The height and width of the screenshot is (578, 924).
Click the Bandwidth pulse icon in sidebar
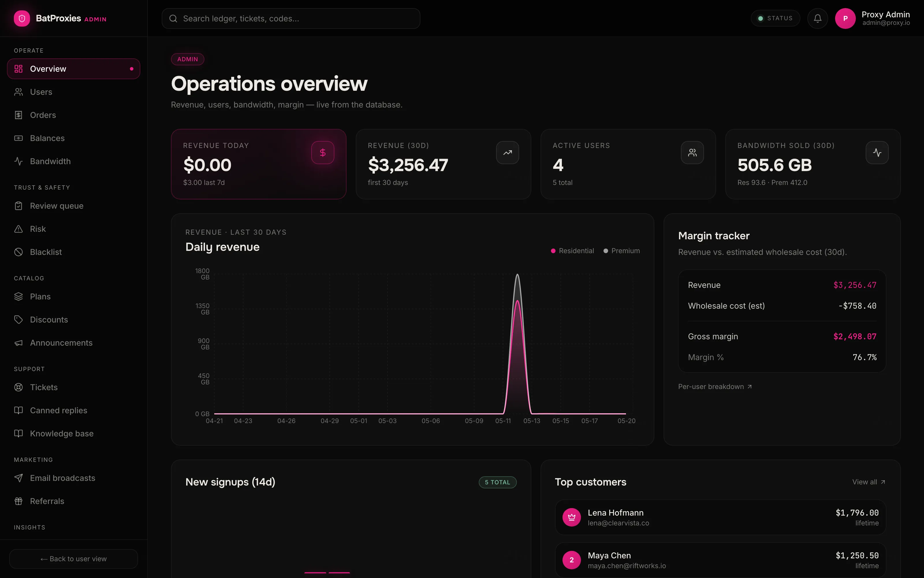[18, 161]
